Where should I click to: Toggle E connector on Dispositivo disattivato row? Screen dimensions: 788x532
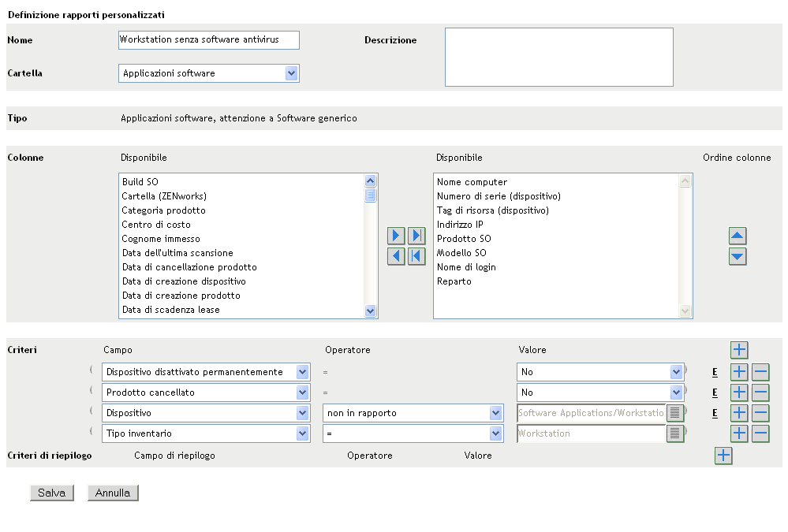715,372
